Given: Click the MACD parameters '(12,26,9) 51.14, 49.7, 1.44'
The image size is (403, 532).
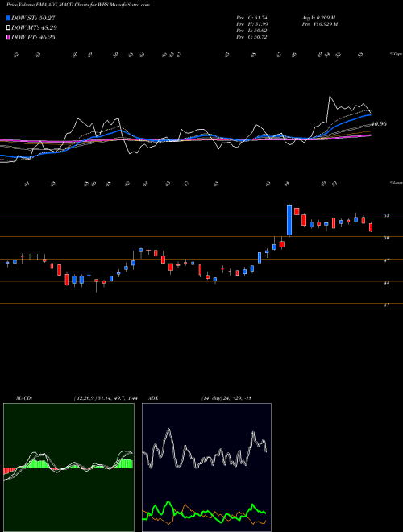Looking at the screenshot, I should [105, 398].
